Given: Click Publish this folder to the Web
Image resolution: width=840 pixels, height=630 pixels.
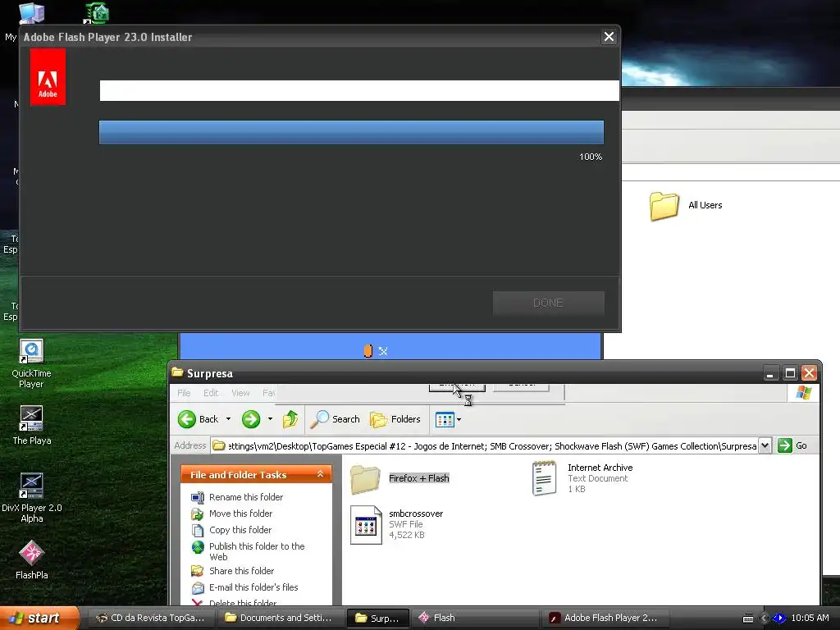Looking at the screenshot, I should pyautogui.click(x=257, y=551).
